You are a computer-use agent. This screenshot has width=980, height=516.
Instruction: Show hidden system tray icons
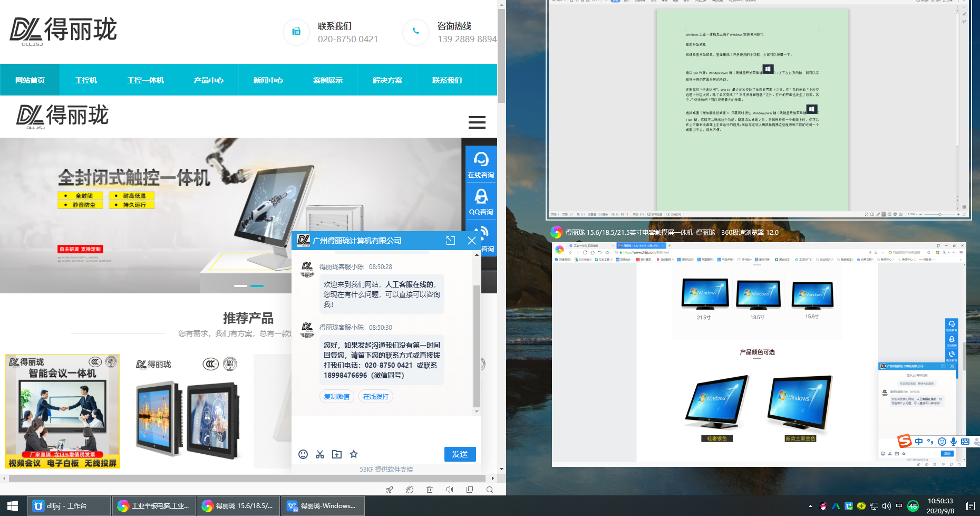coord(810,506)
